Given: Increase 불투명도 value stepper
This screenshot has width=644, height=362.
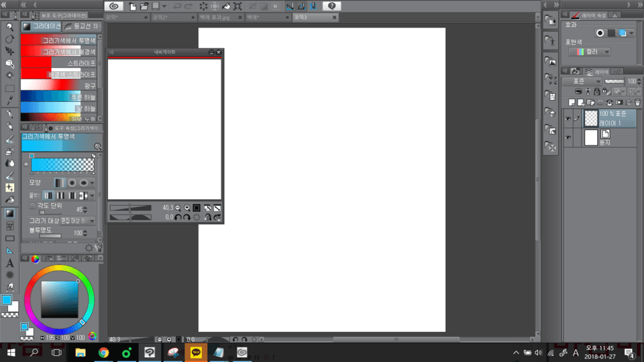Looking at the screenshot, I should click(85, 231).
